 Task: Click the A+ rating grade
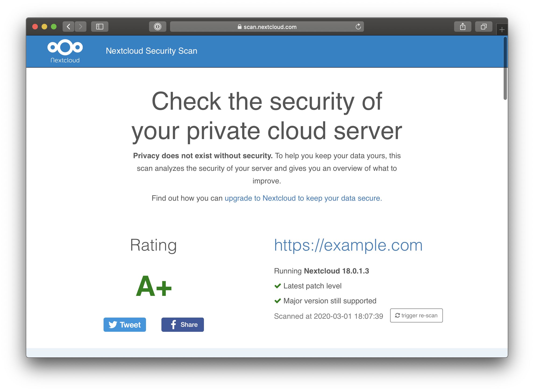154,286
